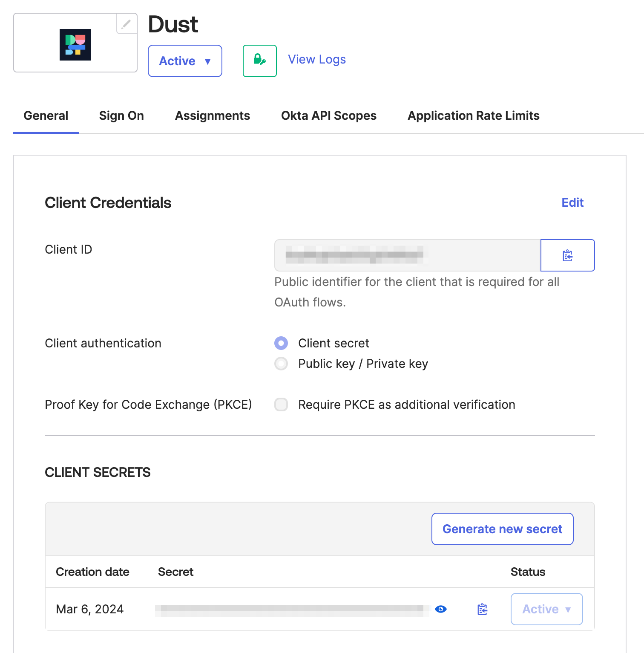
Task: Select the Client secret radio option
Action: [281, 343]
